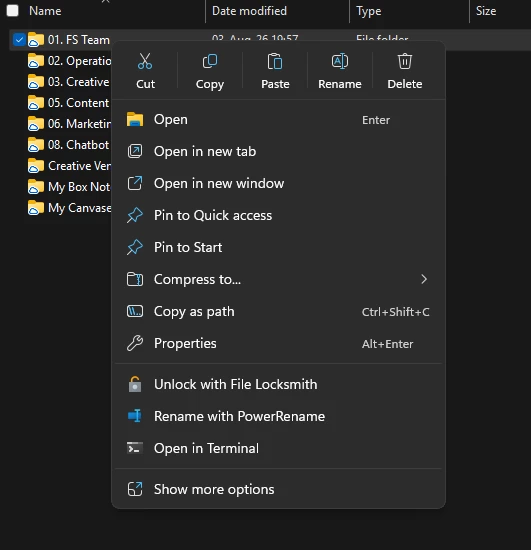Sort by the Name column header
The image size is (531, 550).
pyautogui.click(x=45, y=11)
